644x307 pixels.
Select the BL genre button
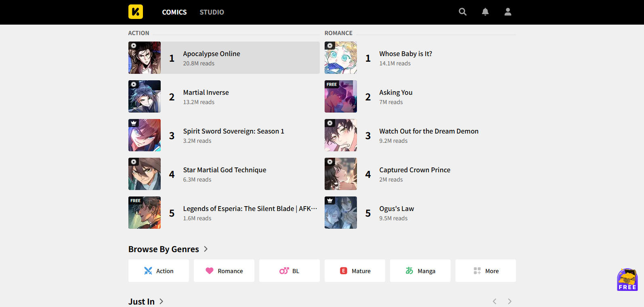pyautogui.click(x=289, y=271)
